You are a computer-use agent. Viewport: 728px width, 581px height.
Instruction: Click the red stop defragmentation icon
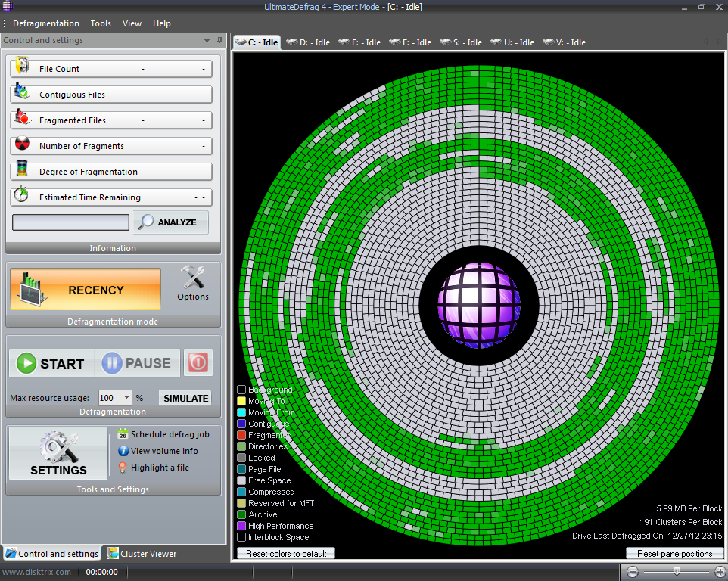click(198, 363)
